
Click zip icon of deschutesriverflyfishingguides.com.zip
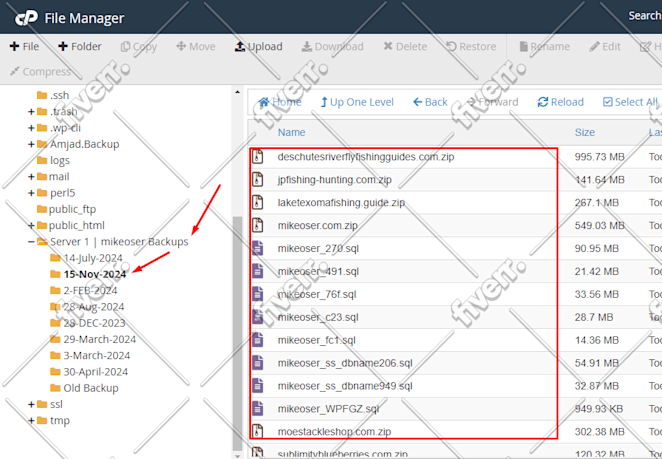click(258, 157)
